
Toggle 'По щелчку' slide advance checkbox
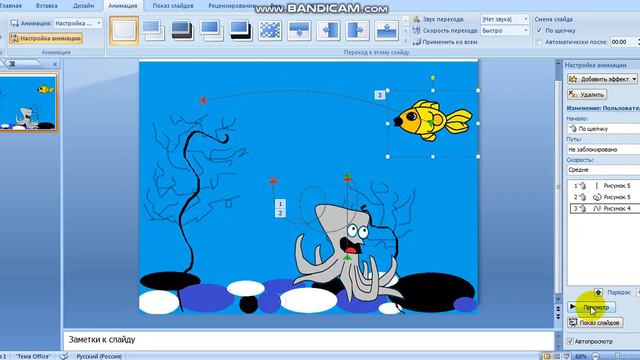539,31
